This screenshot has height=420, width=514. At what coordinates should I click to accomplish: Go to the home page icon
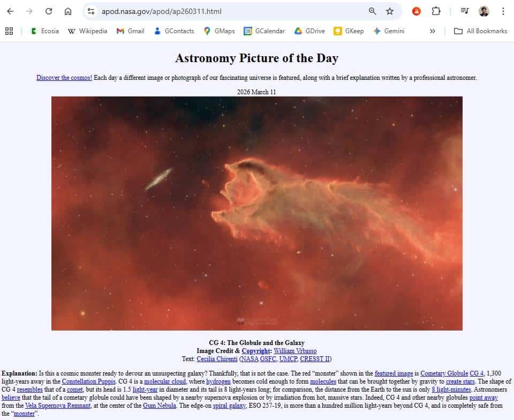68,11
